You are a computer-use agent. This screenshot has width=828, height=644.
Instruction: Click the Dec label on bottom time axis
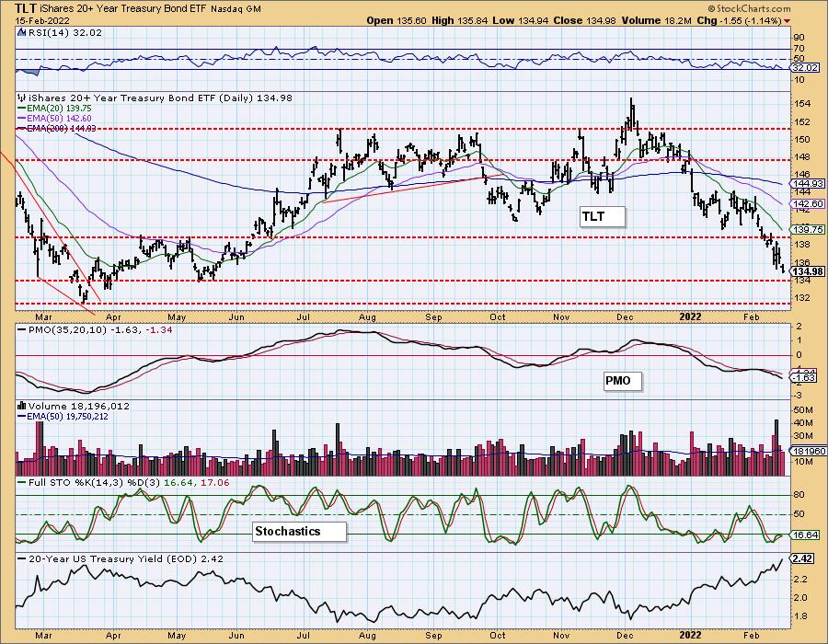626,635
